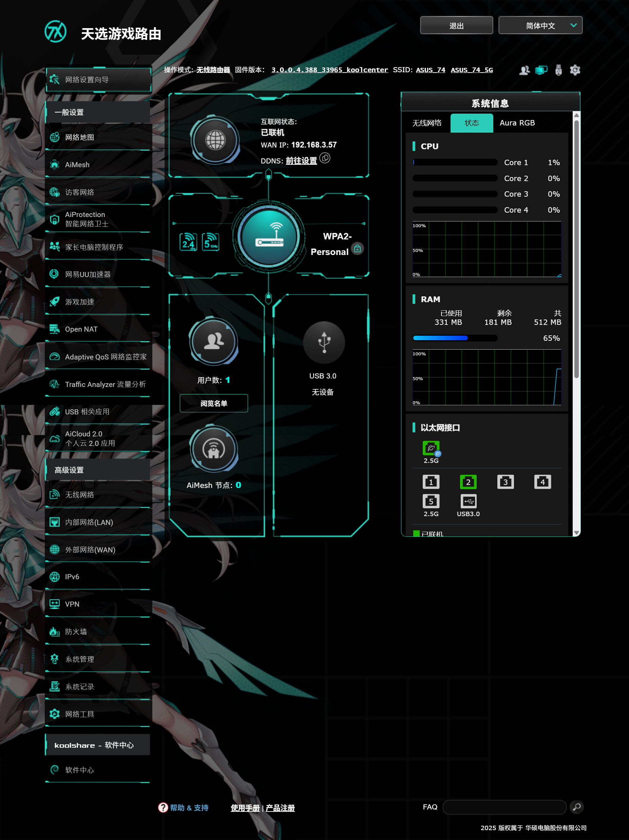629x840 pixels.
Task: Open the language dropdown 简体中文
Action: [540, 25]
